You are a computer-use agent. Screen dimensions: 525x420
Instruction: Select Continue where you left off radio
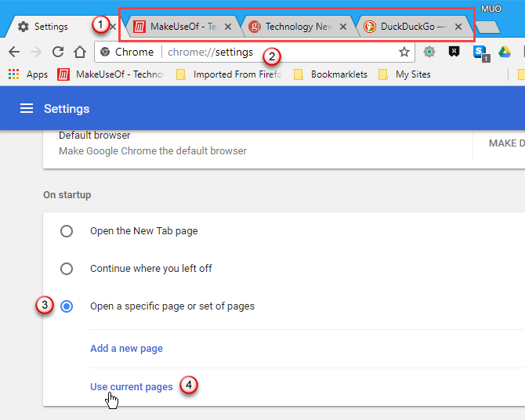(67, 269)
